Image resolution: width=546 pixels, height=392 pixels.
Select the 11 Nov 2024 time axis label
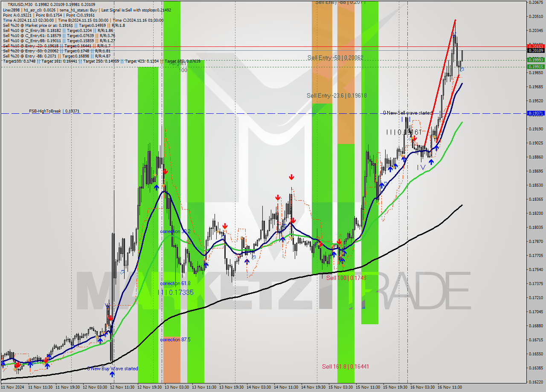tap(12, 387)
